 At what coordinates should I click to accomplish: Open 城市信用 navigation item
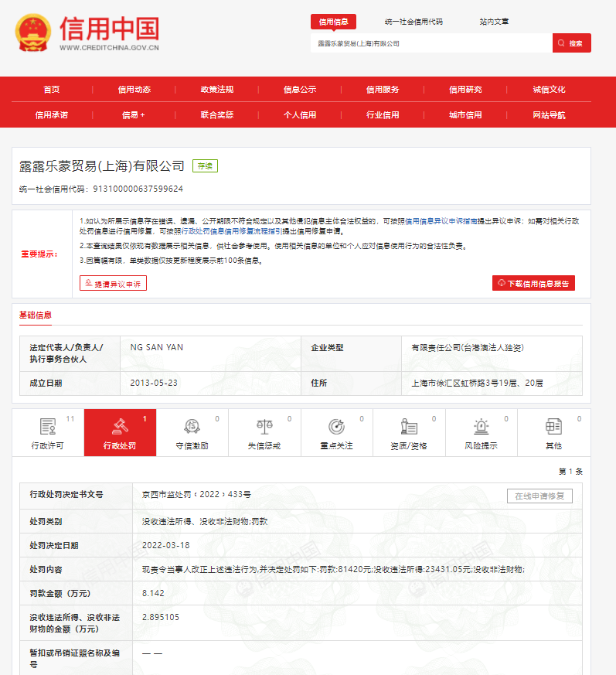(x=465, y=115)
